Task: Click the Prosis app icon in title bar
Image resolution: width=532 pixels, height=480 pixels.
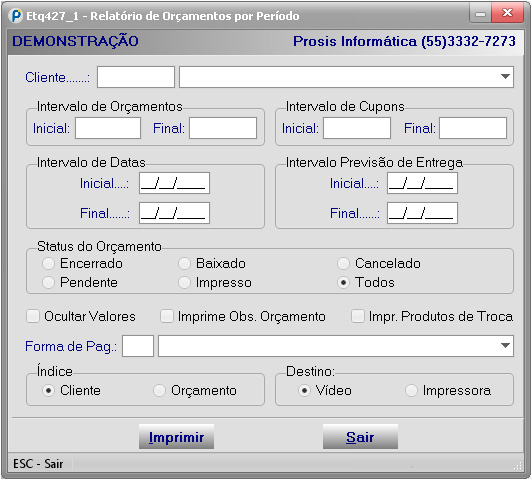Action: coord(16,16)
